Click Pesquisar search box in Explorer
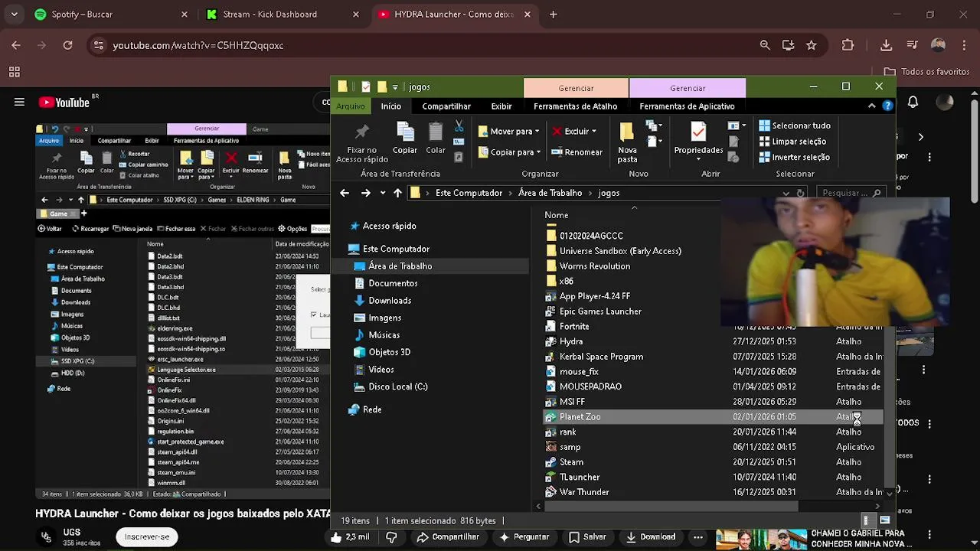Image resolution: width=980 pixels, height=551 pixels. [x=851, y=193]
